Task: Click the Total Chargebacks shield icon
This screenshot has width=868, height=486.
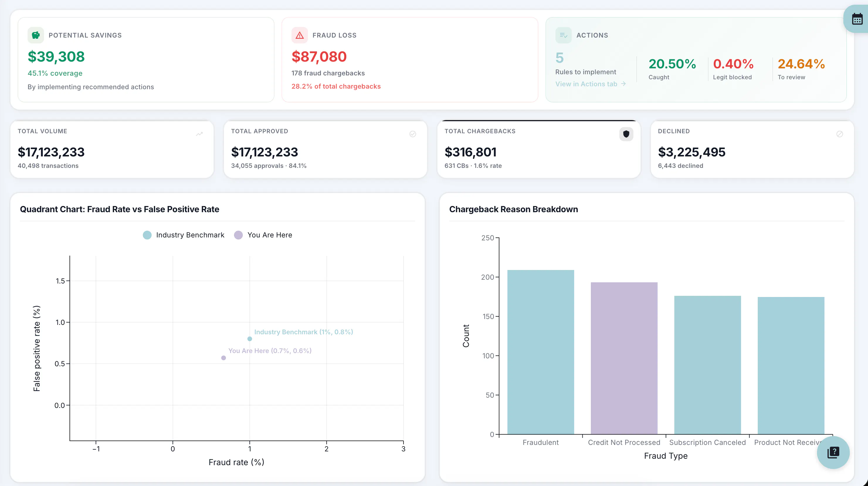Action: click(x=626, y=134)
